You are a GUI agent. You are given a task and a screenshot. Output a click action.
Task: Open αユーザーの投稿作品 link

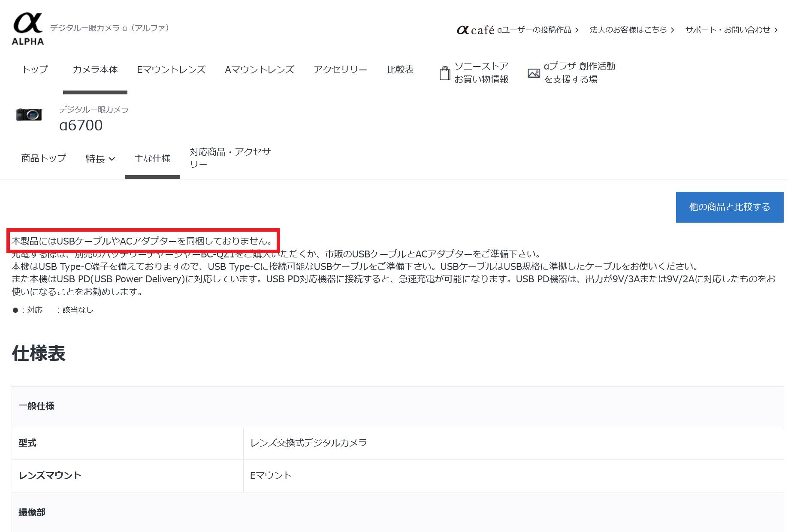click(538, 30)
